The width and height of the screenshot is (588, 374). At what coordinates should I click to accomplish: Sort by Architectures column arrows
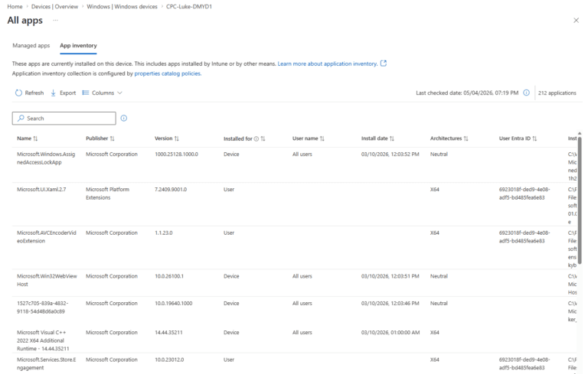point(466,138)
